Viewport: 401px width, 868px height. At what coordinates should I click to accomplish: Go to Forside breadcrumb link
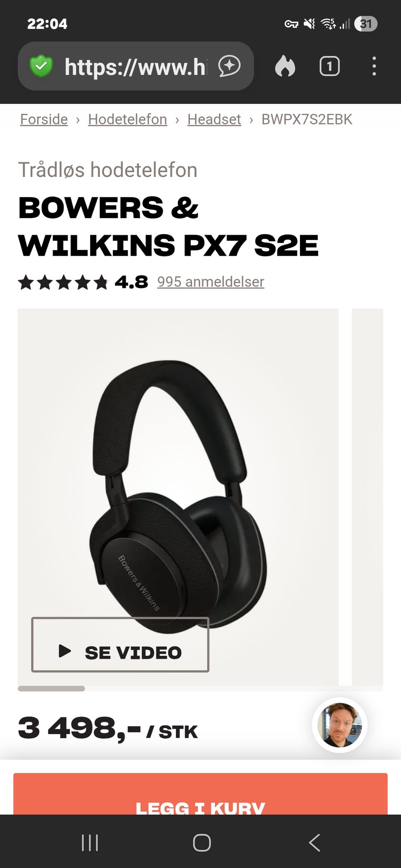tap(44, 119)
